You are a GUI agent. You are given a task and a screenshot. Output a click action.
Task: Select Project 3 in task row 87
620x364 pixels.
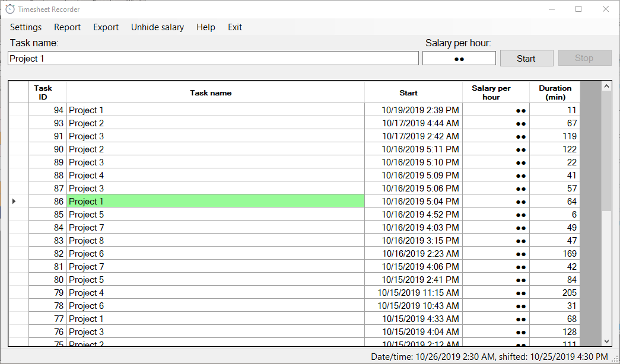coord(215,188)
